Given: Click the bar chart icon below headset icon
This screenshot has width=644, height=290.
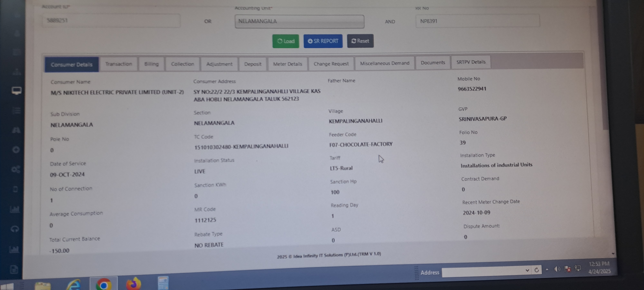Looking at the screenshot, I should tap(14, 249).
